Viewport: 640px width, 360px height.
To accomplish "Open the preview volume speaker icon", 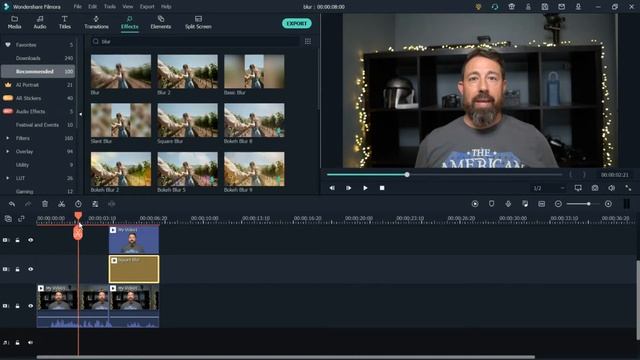I will [x=611, y=188].
